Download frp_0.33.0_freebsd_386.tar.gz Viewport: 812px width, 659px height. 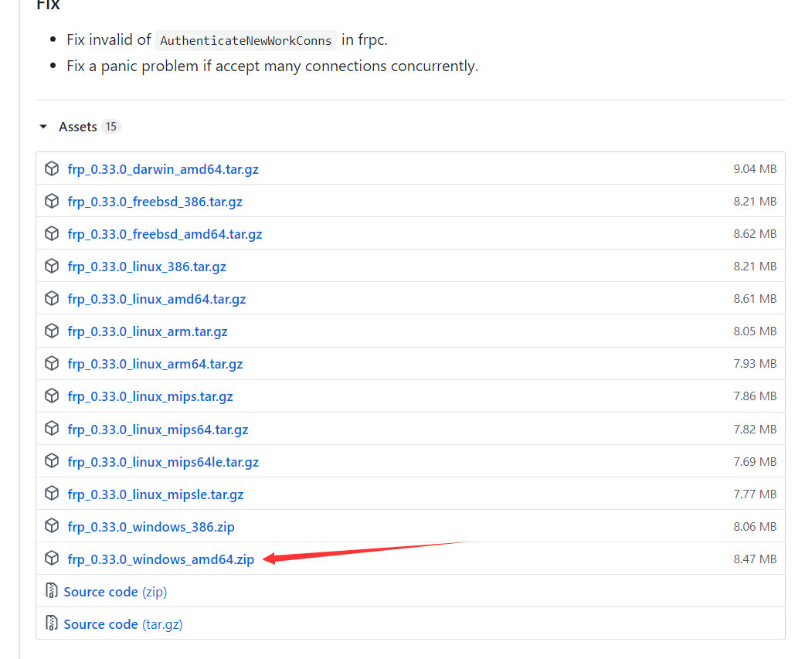point(155,202)
